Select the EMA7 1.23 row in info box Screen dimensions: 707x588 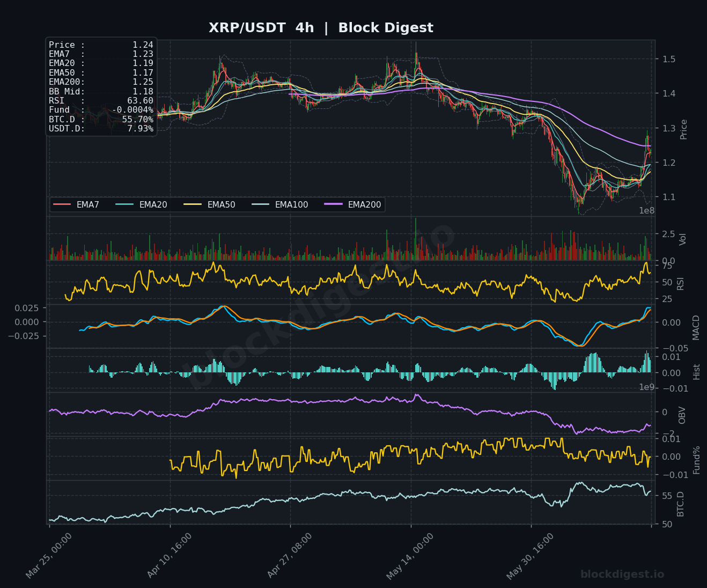[101, 54]
